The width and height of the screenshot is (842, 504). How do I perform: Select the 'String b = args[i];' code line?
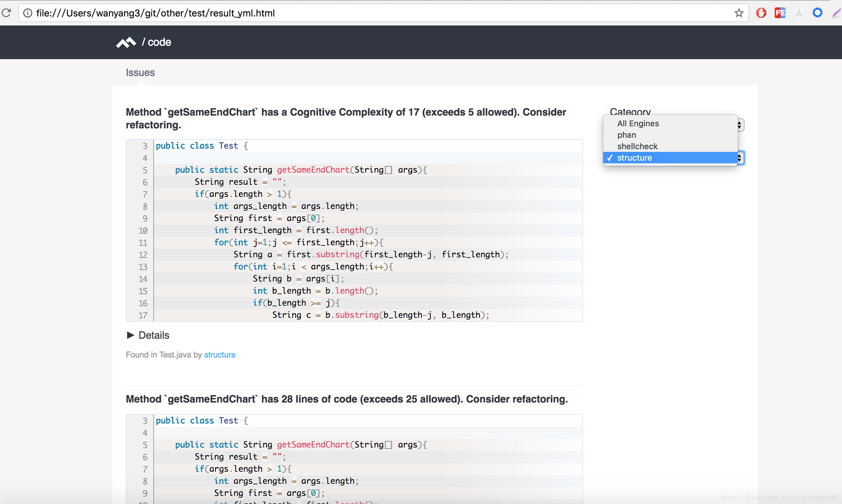coord(298,279)
